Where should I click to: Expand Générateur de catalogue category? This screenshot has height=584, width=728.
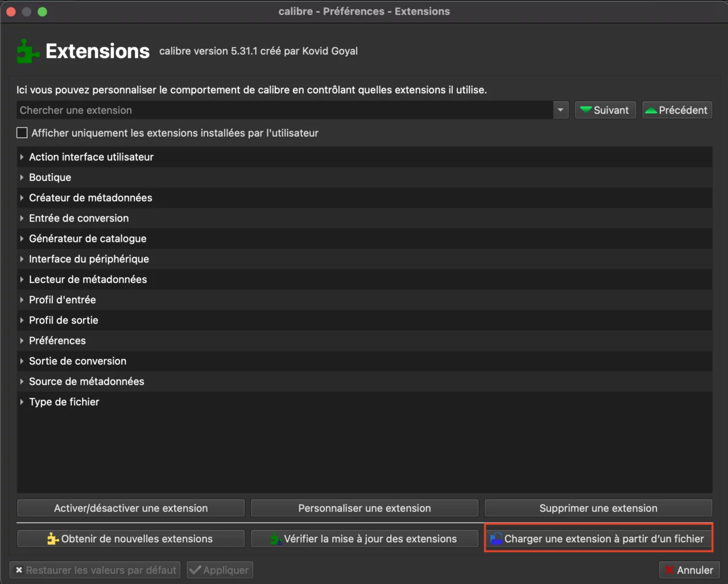tap(22, 238)
